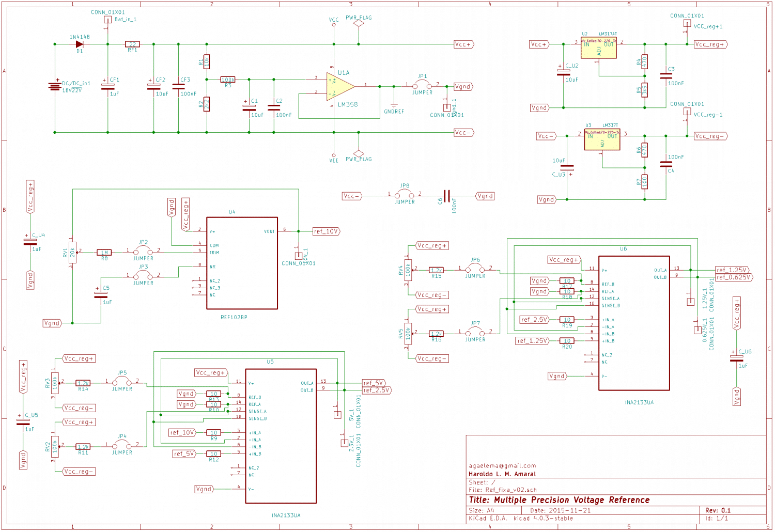Select the RV2 100k potentiometer

pyautogui.click(x=55, y=447)
